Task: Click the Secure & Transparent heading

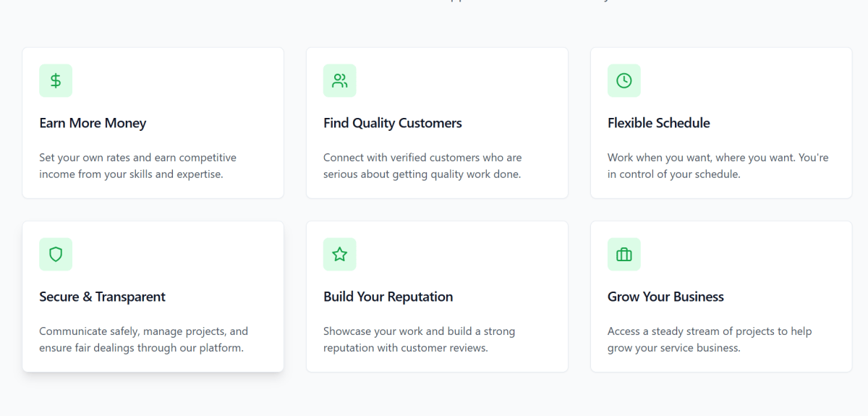Action: click(102, 297)
